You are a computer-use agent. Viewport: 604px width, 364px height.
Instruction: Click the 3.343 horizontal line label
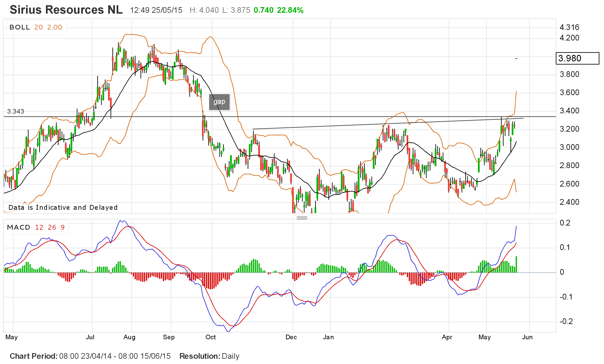click(x=16, y=111)
